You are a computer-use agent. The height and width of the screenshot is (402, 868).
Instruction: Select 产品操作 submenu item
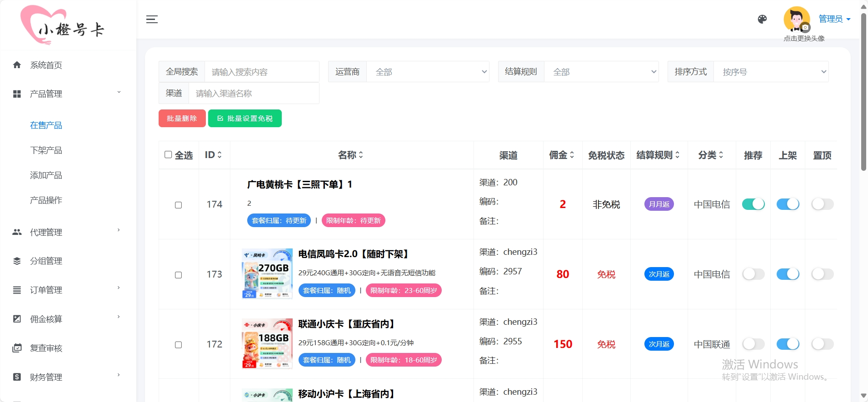click(46, 200)
